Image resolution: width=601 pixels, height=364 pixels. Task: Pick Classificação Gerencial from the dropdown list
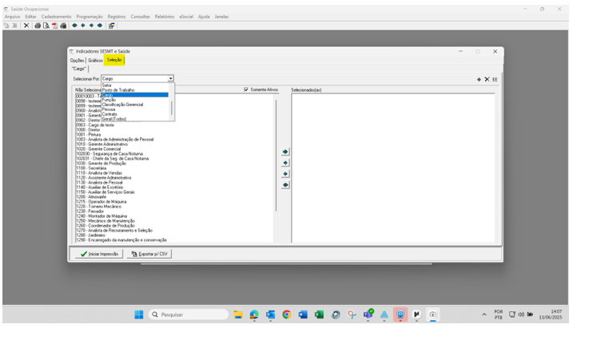point(122,105)
